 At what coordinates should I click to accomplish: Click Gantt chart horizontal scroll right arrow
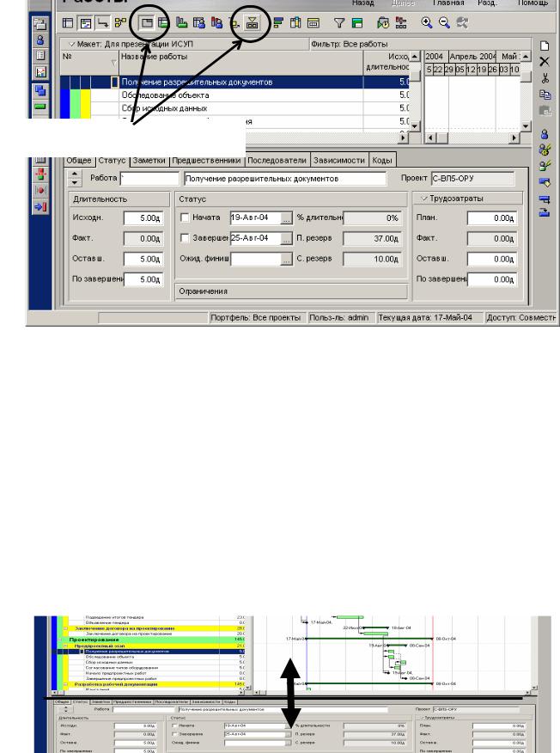click(x=514, y=138)
